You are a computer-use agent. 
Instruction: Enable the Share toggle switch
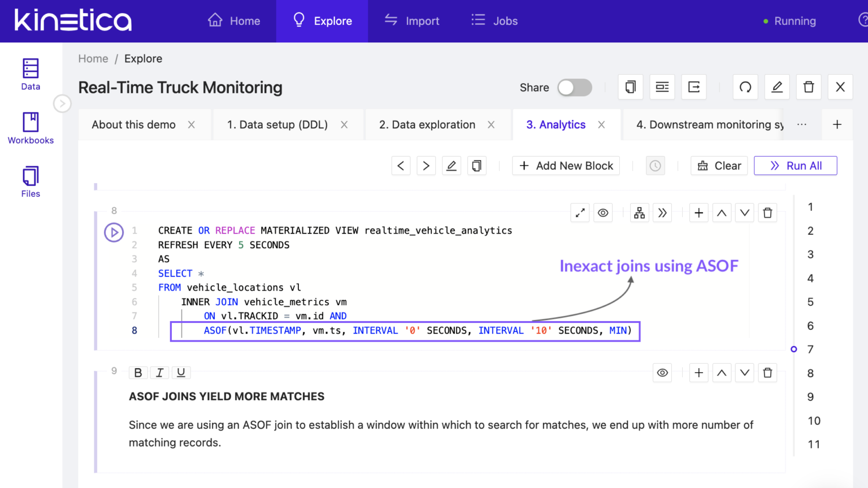tap(575, 88)
